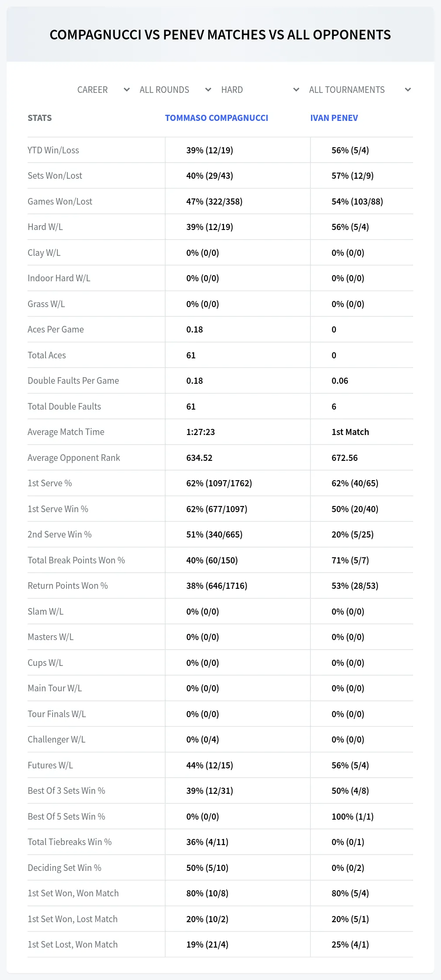This screenshot has height=980, width=441.
Task: Click Penev's Total Break Points Won value
Action: coord(350,560)
